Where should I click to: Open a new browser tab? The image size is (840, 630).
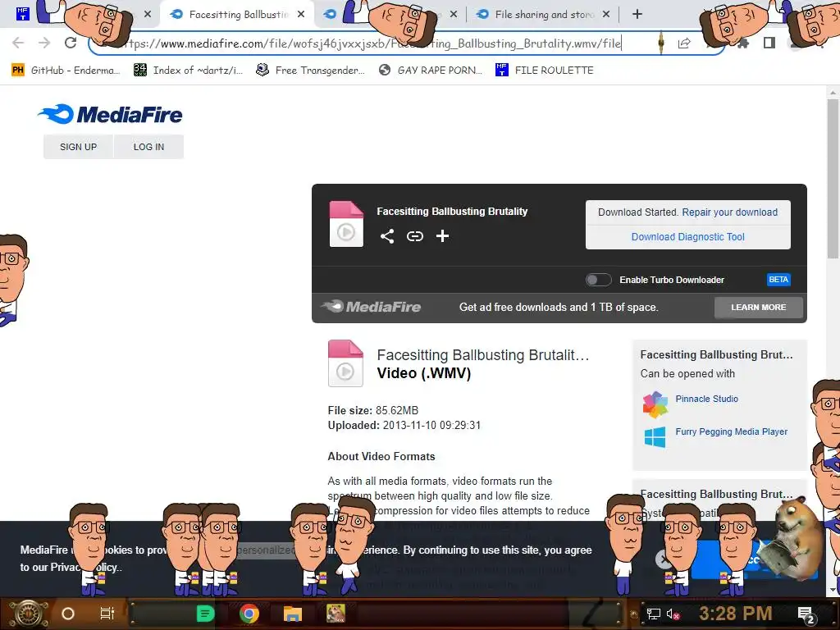click(637, 15)
